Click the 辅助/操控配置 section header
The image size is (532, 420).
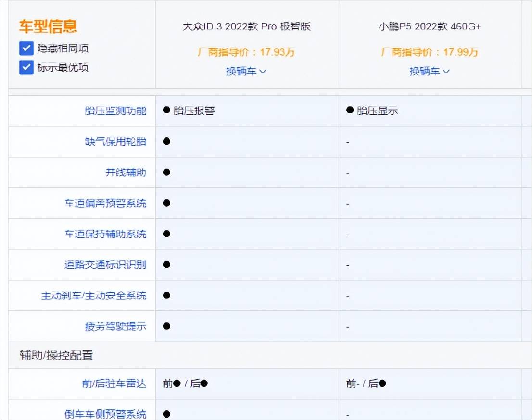[56, 355]
